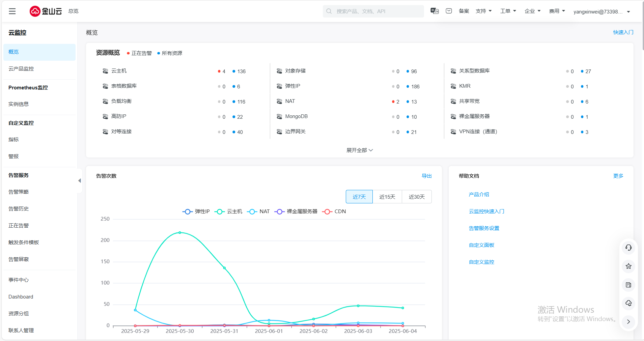The image size is (644, 341).
Task: Open the 云监控快速入门 help document
Action: 486,211
